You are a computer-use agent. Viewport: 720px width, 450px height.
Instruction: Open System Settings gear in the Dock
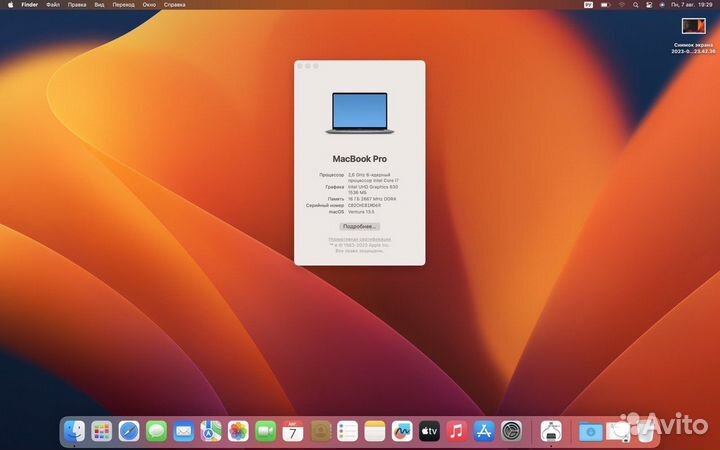pos(511,432)
